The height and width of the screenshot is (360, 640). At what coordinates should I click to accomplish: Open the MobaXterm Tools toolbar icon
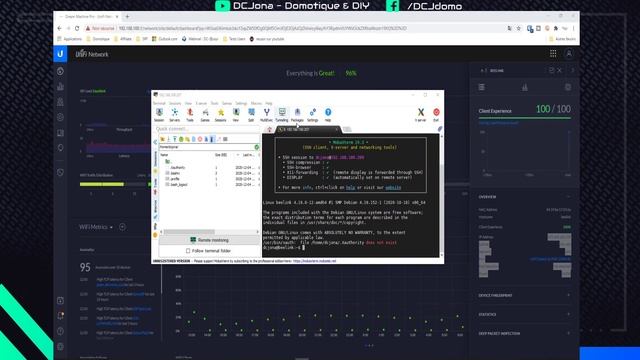[190, 115]
